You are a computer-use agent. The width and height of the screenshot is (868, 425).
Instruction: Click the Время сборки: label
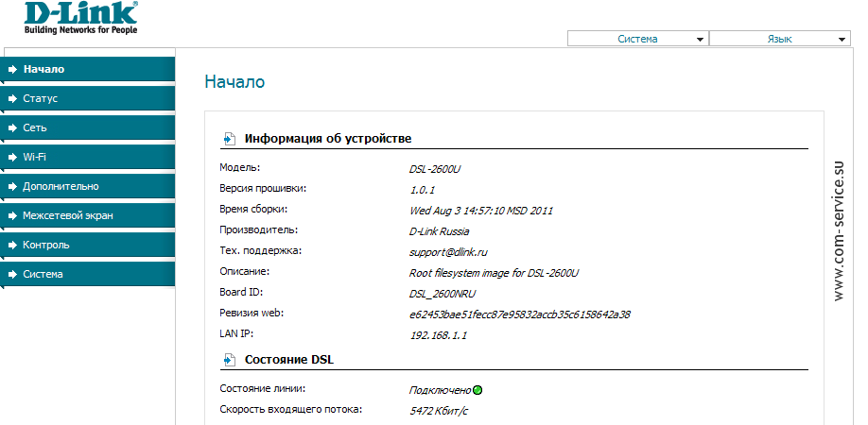253,209
